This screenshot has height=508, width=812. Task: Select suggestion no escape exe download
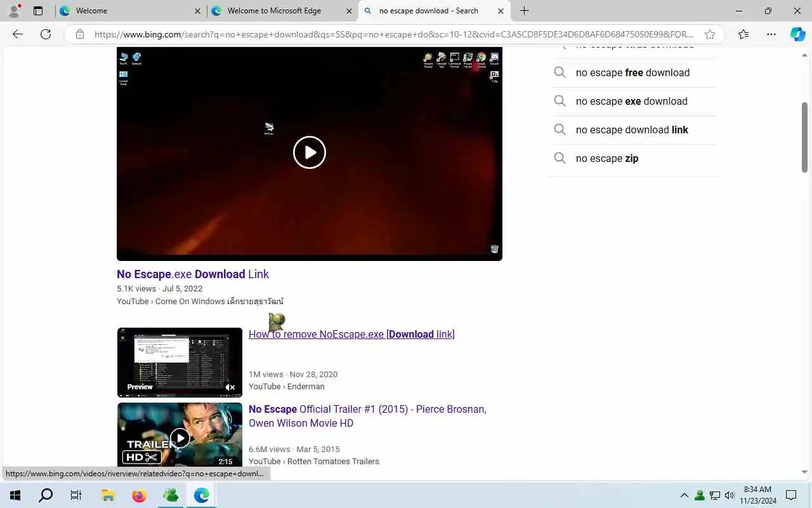click(631, 101)
